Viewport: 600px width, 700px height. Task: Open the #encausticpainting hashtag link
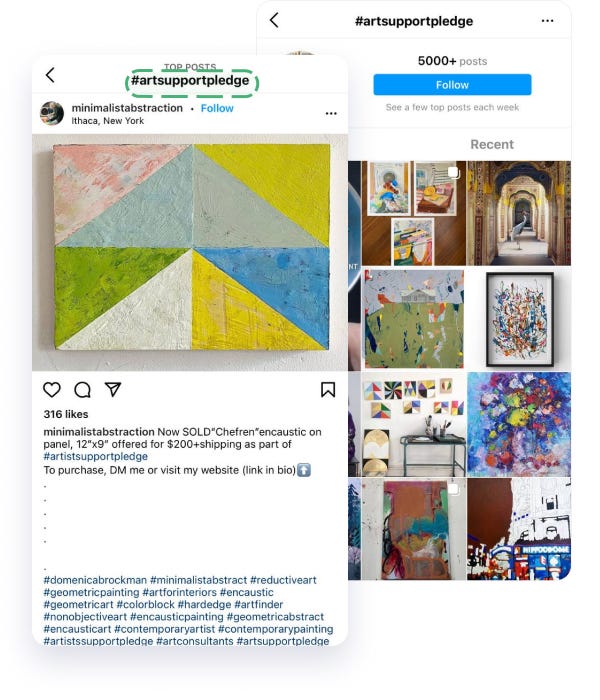click(x=176, y=617)
